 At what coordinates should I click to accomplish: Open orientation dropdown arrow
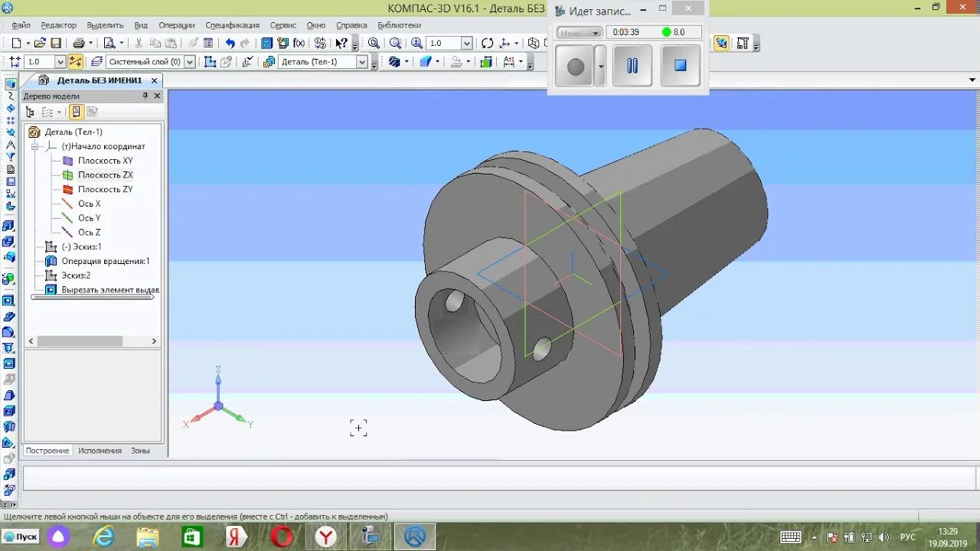click(x=515, y=43)
